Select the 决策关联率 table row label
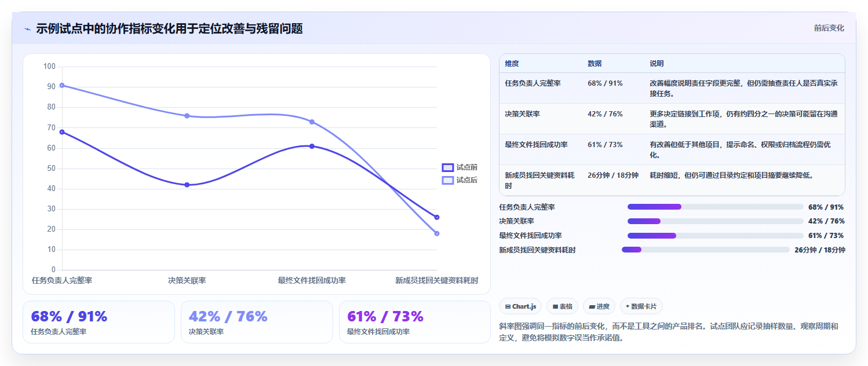 523,114
